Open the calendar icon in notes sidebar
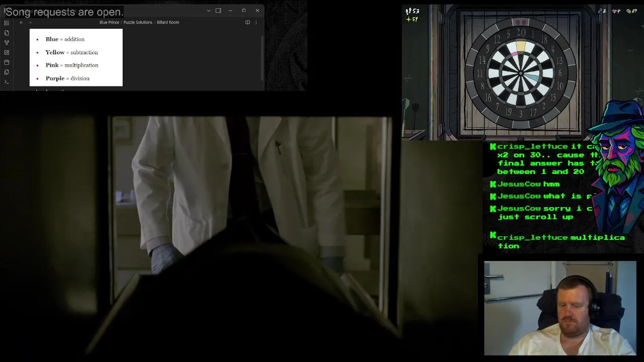Image resolution: width=644 pixels, height=362 pixels. 7,62
